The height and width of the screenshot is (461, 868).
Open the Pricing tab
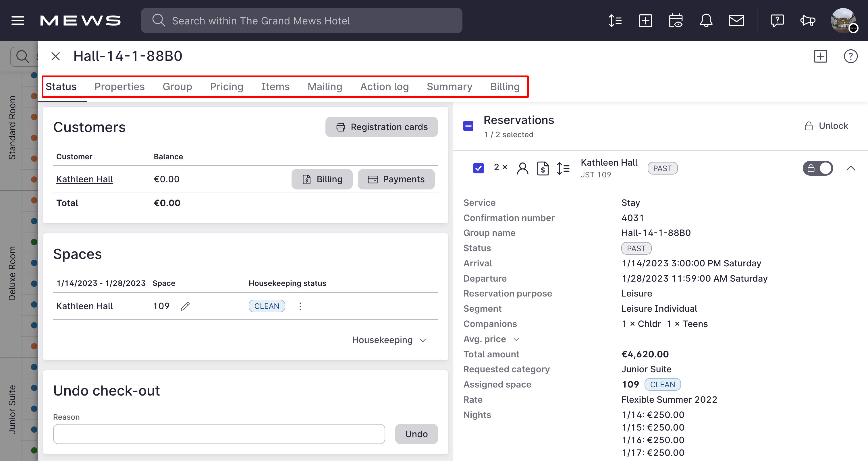226,86
